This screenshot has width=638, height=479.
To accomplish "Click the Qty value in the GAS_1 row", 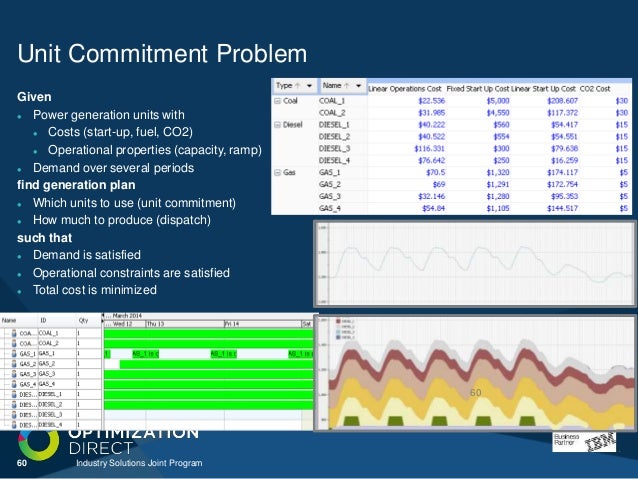I will point(79,354).
